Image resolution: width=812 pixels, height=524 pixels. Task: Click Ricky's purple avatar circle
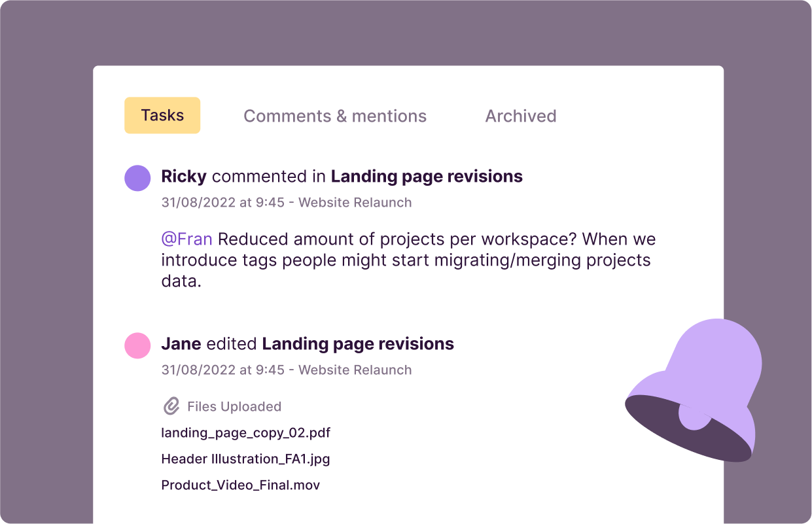(x=137, y=177)
